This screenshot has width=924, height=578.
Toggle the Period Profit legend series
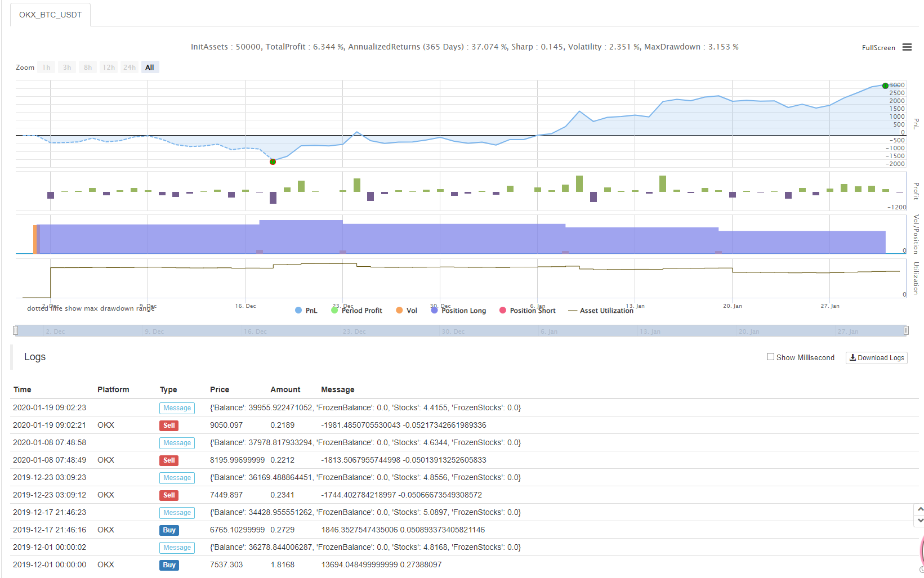[356, 311]
